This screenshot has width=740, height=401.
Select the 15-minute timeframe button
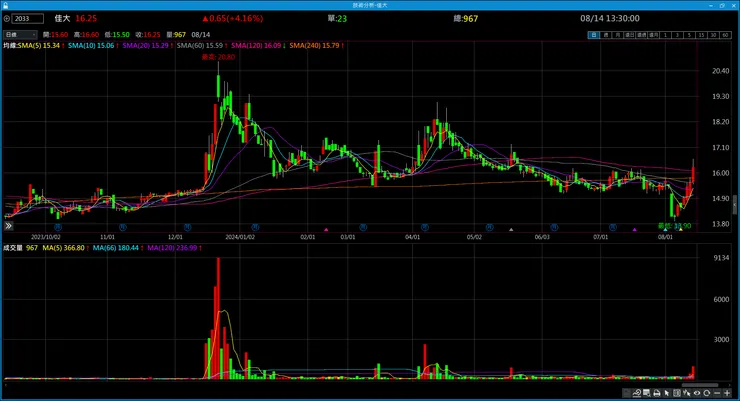702,35
